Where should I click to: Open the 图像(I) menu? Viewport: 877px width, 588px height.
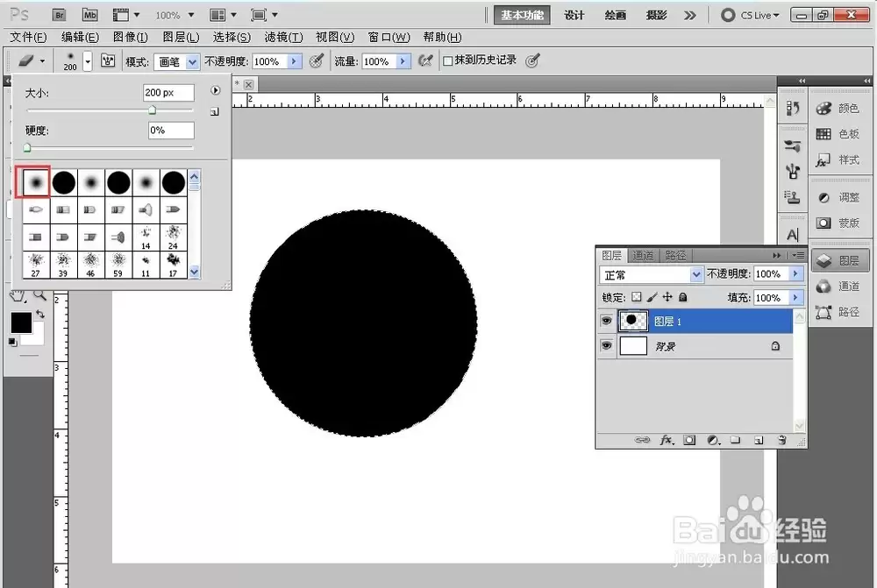coord(131,37)
